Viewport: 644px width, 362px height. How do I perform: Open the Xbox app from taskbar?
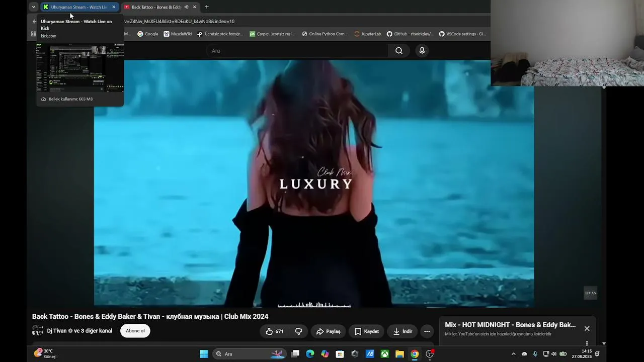(x=384, y=354)
